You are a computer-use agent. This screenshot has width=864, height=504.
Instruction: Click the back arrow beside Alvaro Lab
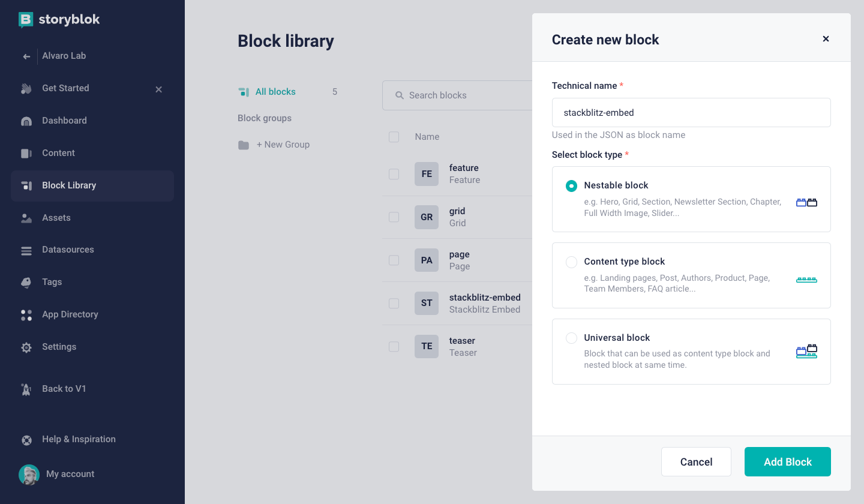[x=26, y=56]
